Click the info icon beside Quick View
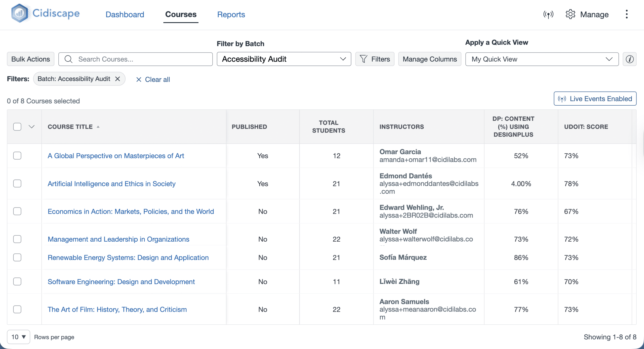 pyautogui.click(x=629, y=59)
